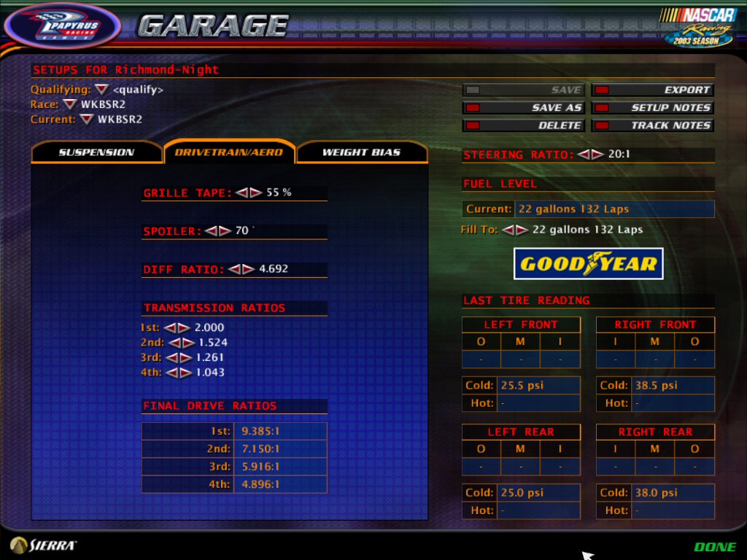The width and height of the screenshot is (747, 560).
Task: Switch to the Weight Bias tab
Action: pyautogui.click(x=361, y=152)
